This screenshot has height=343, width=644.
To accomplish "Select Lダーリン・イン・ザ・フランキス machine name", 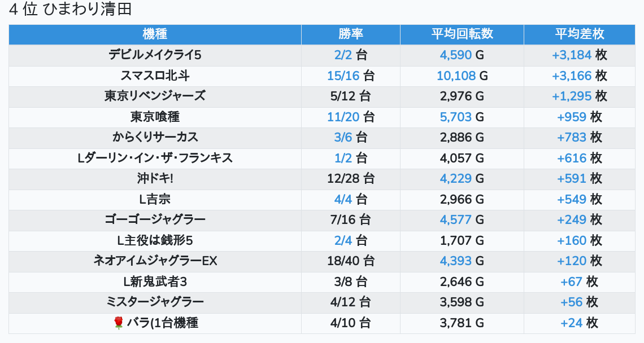I will [x=155, y=158].
